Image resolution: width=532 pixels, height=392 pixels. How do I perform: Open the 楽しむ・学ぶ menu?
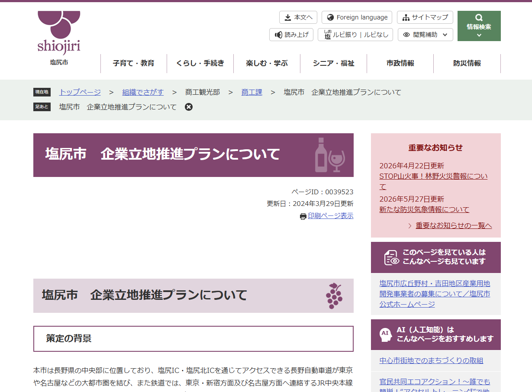267,64
